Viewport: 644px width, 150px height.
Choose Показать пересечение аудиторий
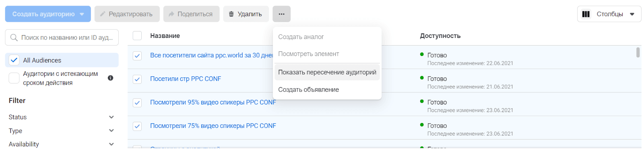click(327, 72)
